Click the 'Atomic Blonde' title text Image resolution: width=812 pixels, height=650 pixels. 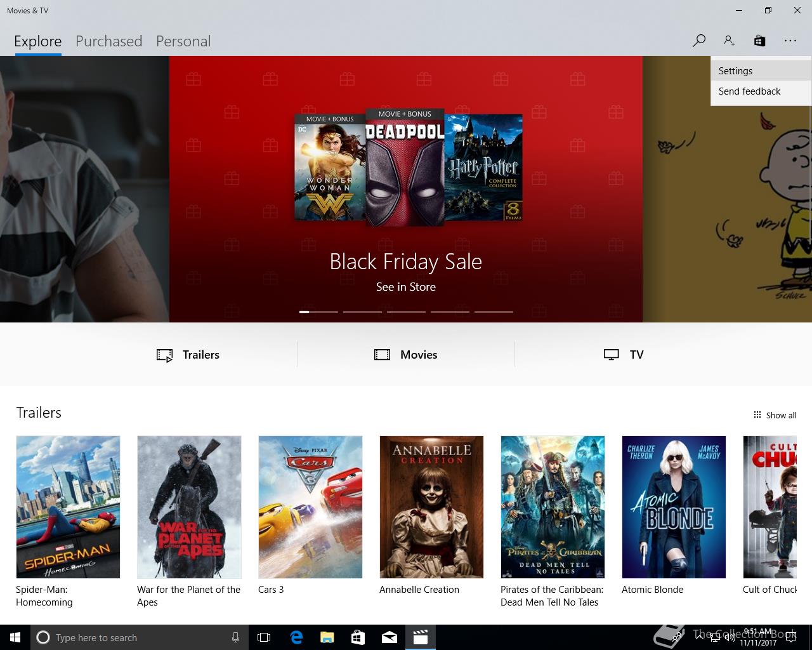[652, 590]
